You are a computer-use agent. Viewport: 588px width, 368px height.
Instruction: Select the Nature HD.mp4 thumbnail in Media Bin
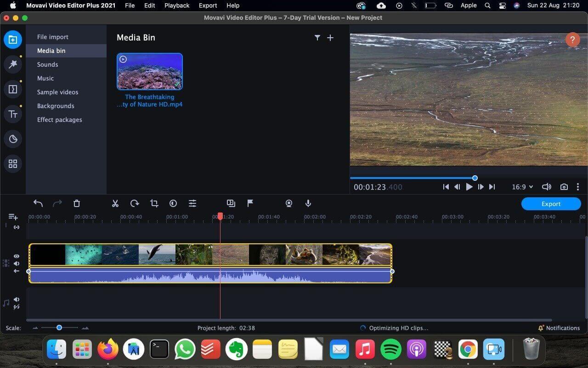click(150, 71)
